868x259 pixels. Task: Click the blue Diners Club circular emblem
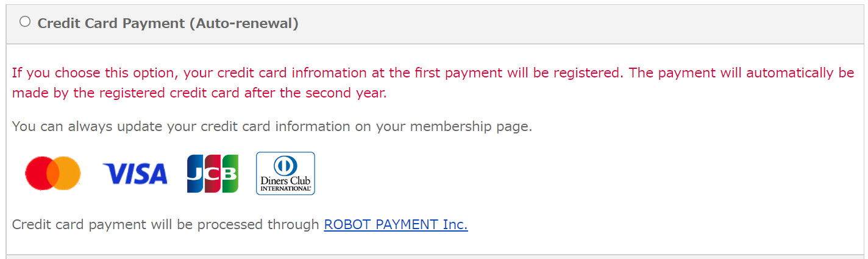(x=285, y=166)
